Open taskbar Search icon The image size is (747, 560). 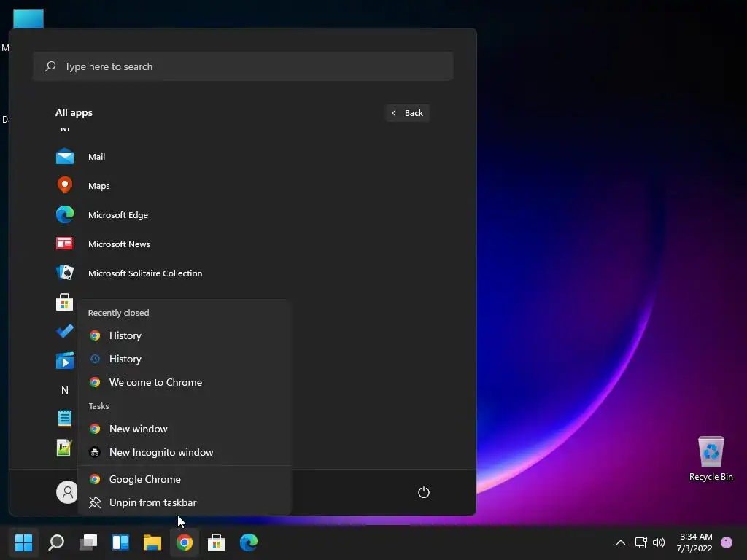(x=56, y=542)
